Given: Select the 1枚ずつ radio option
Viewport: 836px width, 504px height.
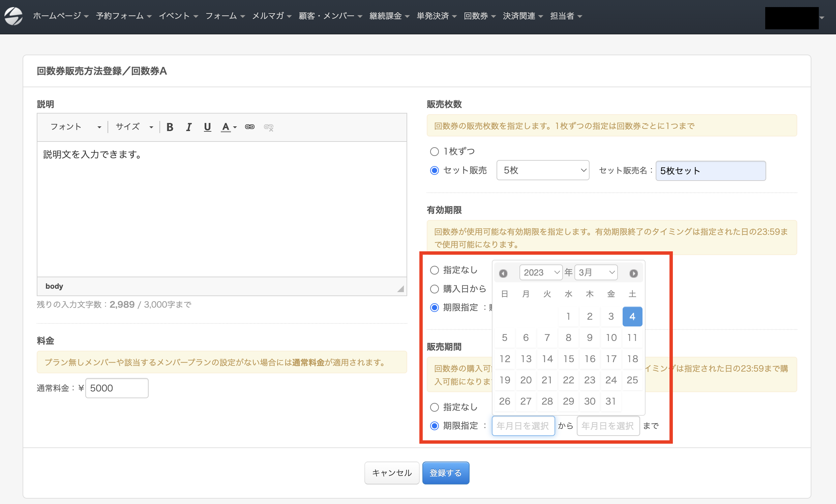Looking at the screenshot, I should [434, 152].
